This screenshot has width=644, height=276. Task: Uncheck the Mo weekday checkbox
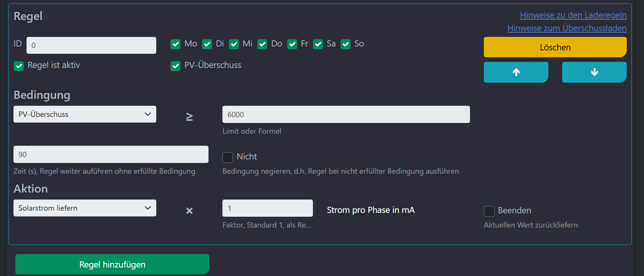[175, 44]
